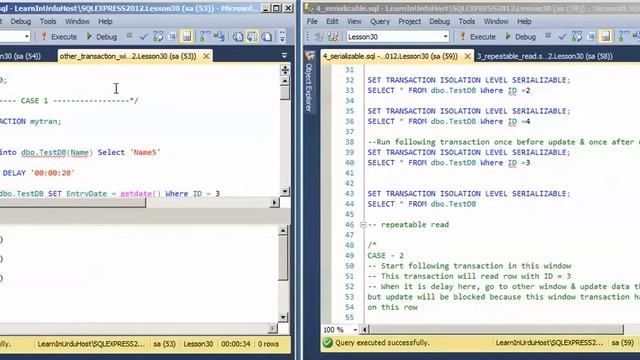This screenshot has width=640, height=360.
Task: Click left results pane scroll up arrow
Action: (283, 231)
